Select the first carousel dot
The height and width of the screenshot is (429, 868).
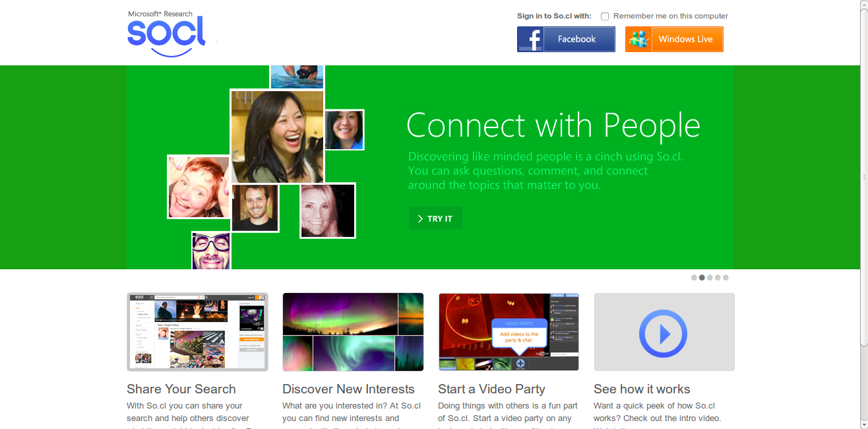click(694, 278)
